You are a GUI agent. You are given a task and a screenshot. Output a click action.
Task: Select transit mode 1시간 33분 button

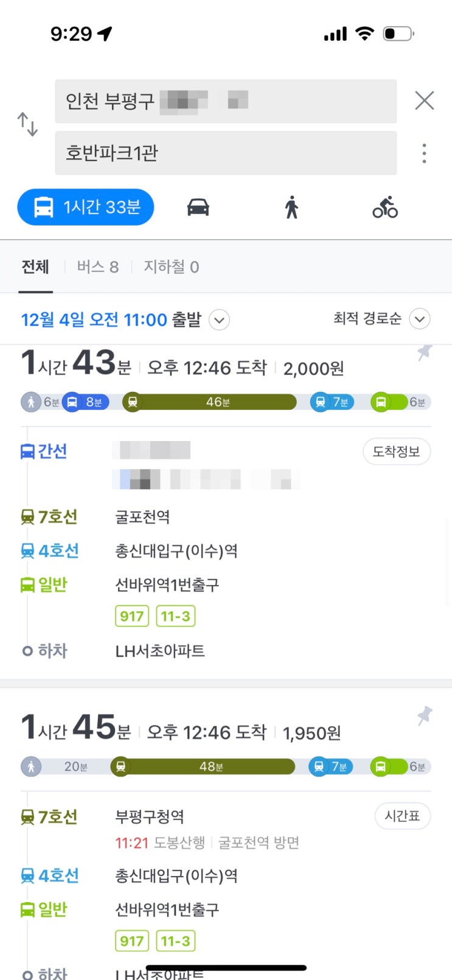coord(86,207)
